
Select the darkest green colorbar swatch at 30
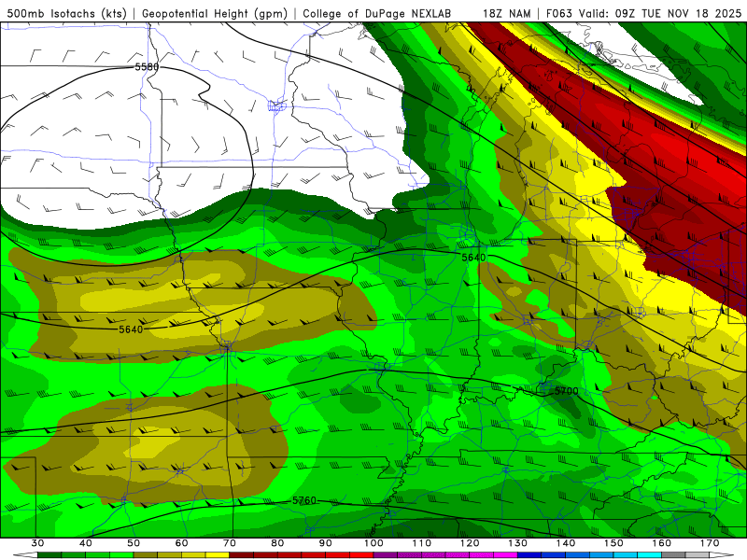(49, 555)
